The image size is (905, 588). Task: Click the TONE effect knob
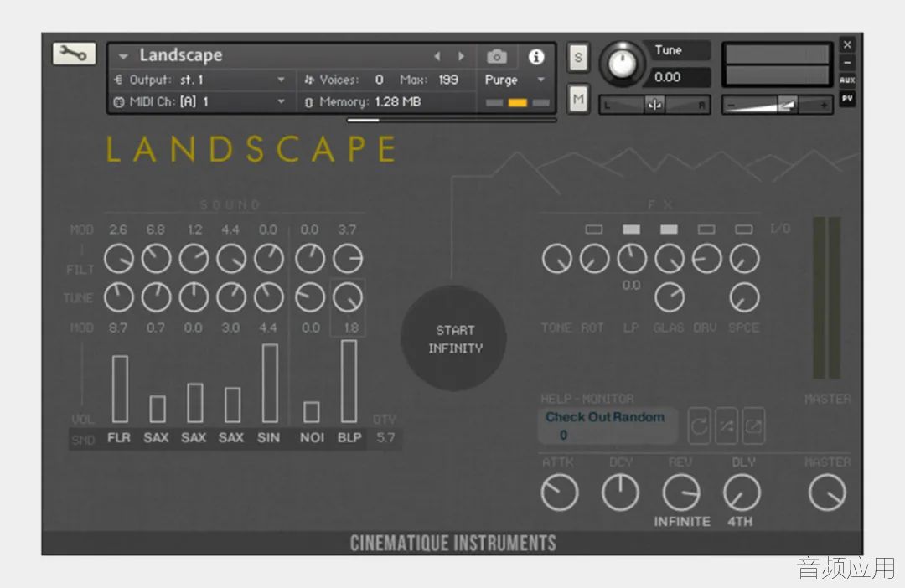[x=557, y=259]
